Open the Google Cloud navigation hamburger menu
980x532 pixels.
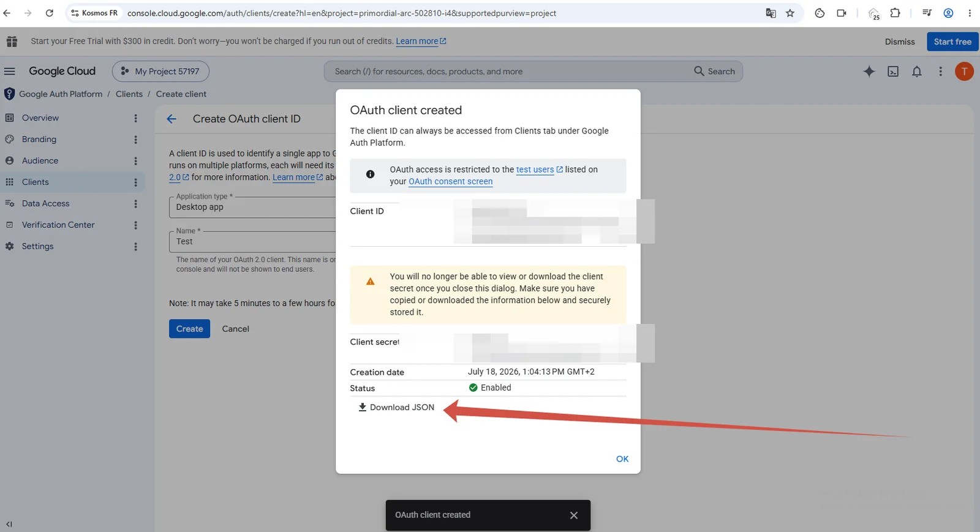[10, 71]
